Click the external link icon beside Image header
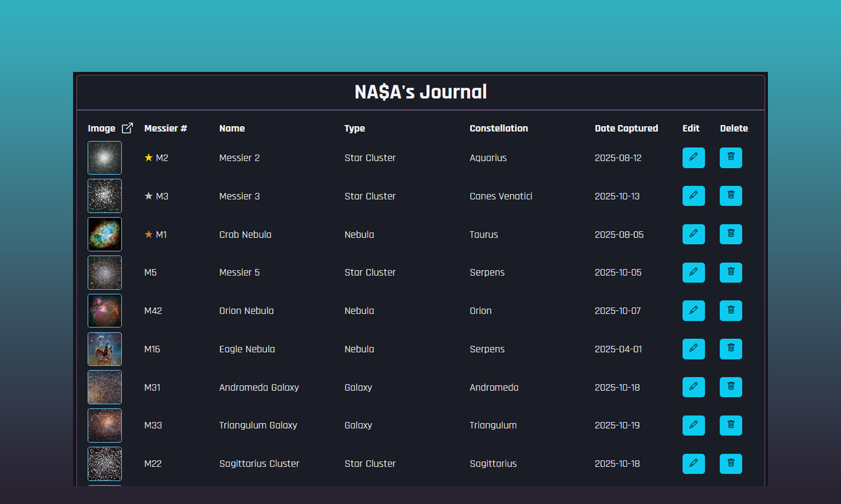841x504 pixels. (127, 128)
